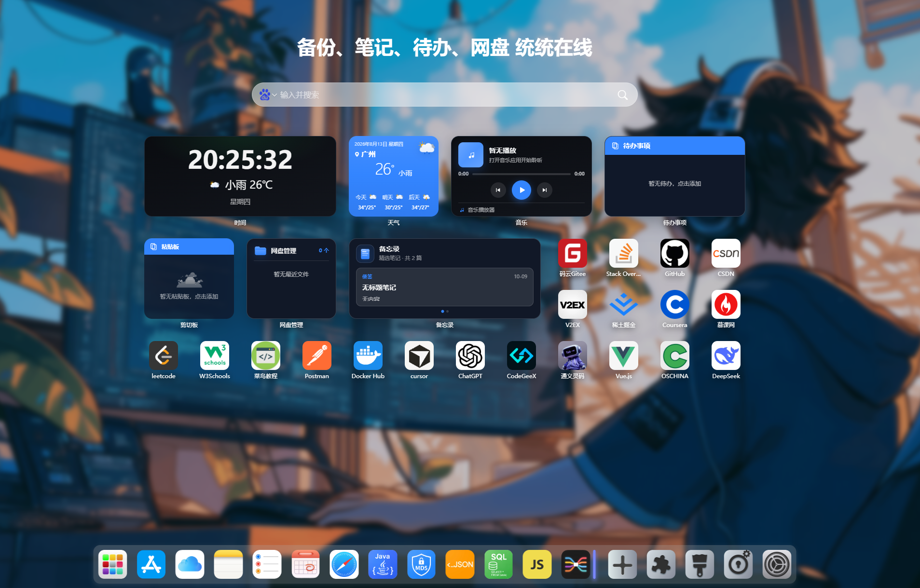Open the dark colorful-lines app icon in dock
Viewport: 920px width, 588px height.
(x=576, y=564)
